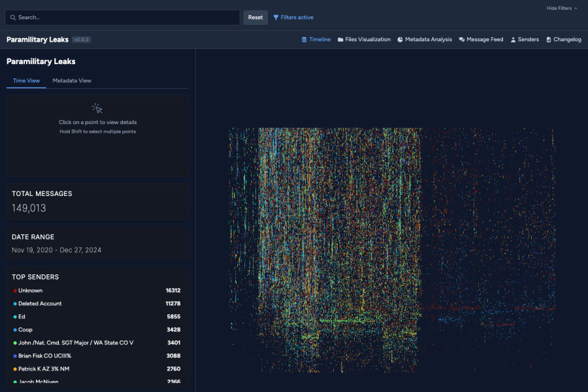Focus the Search input field
The width and height of the screenshot is (588, 392).
point(122,17)
